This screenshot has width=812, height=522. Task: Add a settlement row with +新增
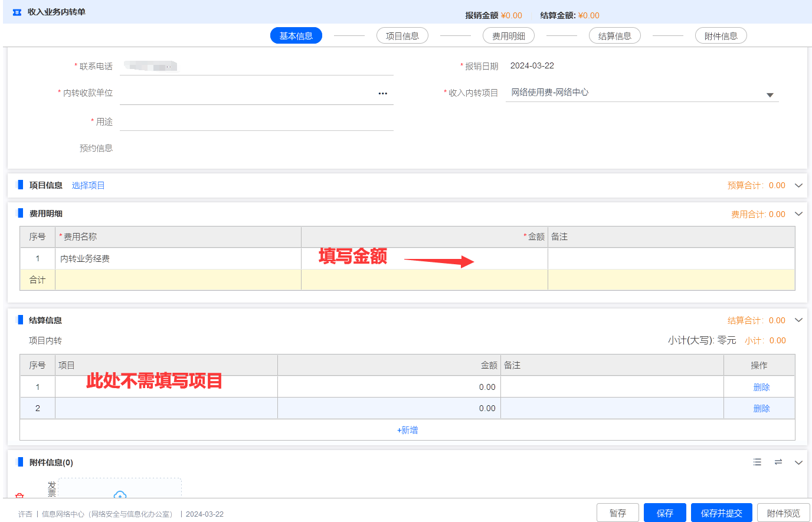tap(407, 430)
